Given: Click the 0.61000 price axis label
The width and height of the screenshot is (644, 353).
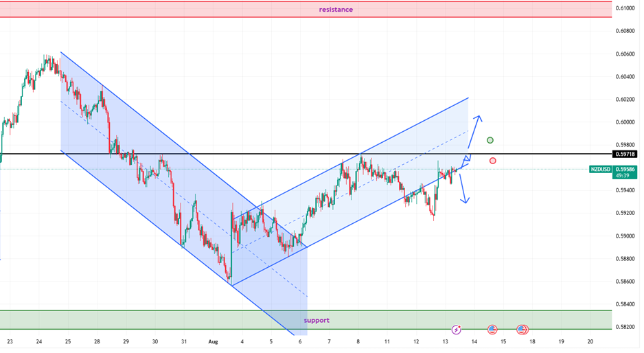Looking at the screenshot, I should coord(625,8).
